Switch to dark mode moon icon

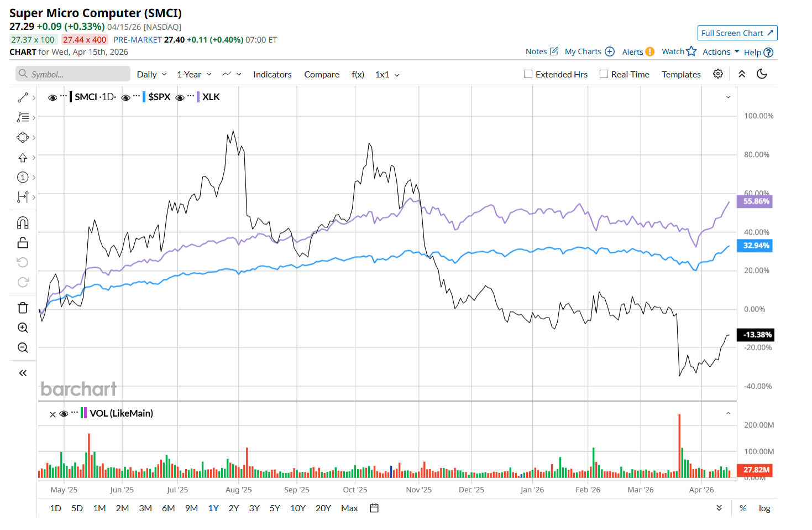tap(762, 74)
